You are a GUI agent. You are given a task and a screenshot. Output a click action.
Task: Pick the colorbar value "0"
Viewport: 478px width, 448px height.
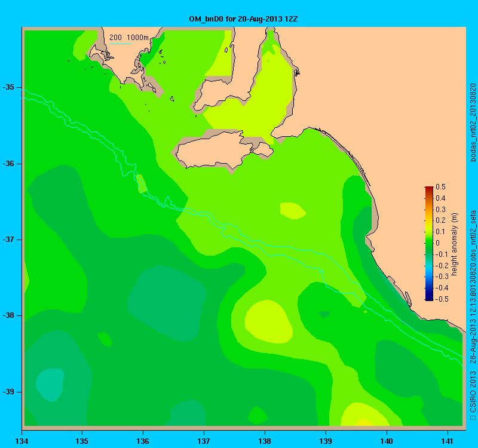438,243
